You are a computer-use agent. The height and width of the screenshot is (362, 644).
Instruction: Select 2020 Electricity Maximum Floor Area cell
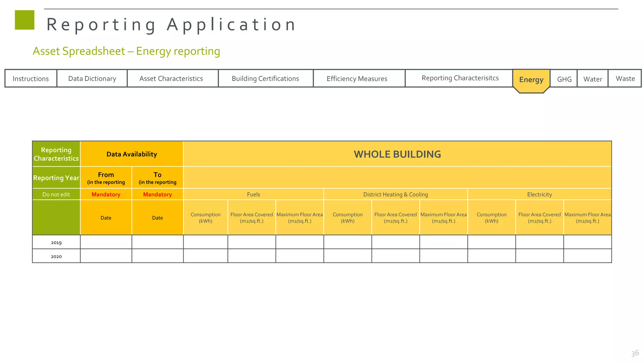click(588, 256)
